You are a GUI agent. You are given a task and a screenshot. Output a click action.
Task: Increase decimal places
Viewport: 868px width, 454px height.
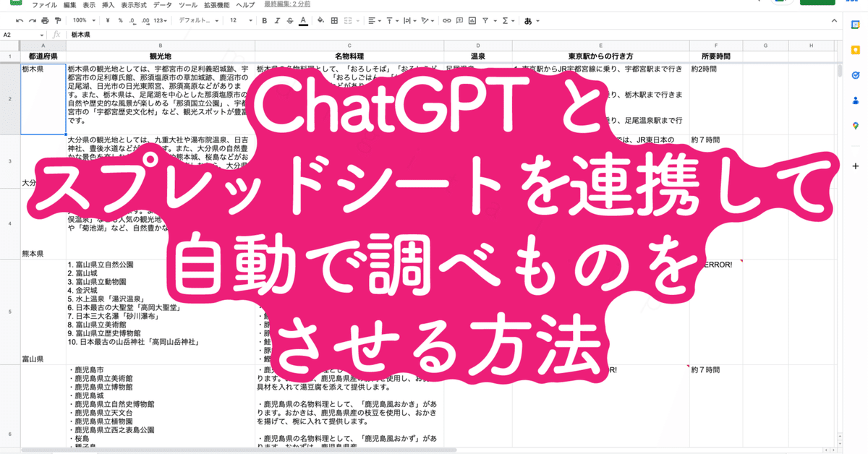[x=146, y=20]
